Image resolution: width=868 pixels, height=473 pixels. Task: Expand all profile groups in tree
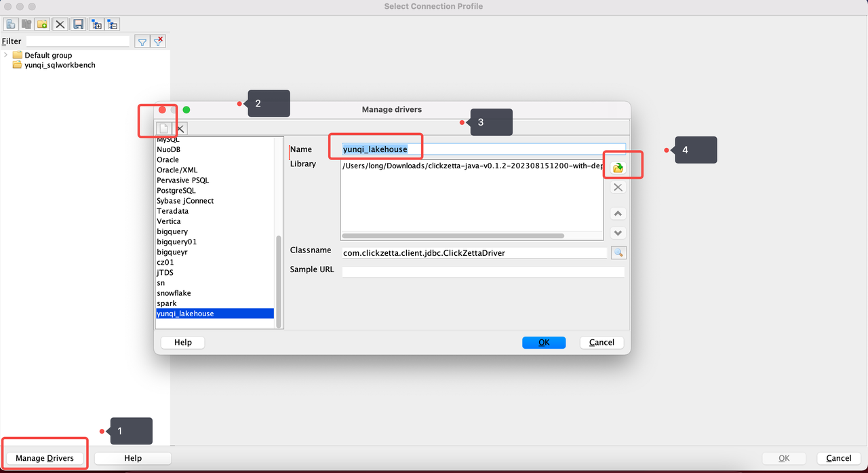[x=96, y=24]
